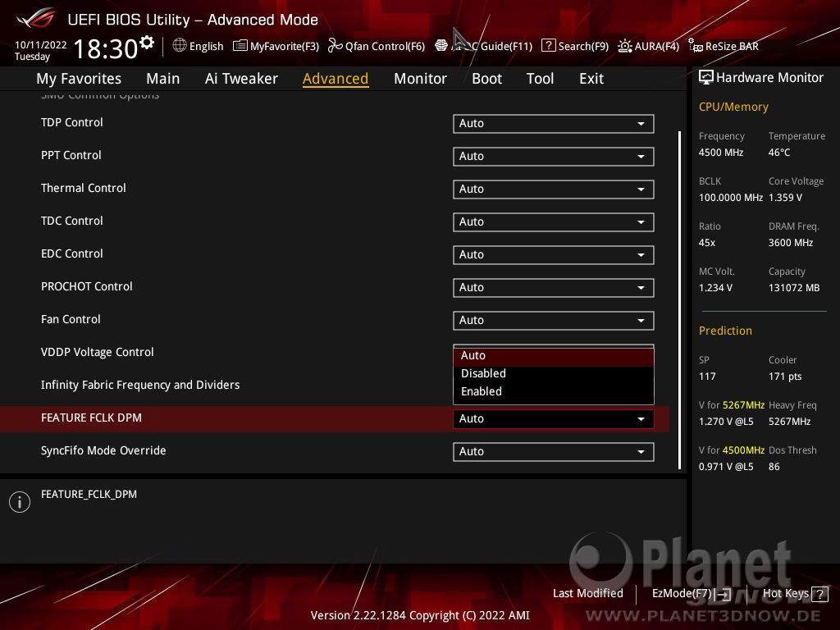Click the settings gear next to the clock
This screenshot has height=630, width=840.
coord(146,43)
